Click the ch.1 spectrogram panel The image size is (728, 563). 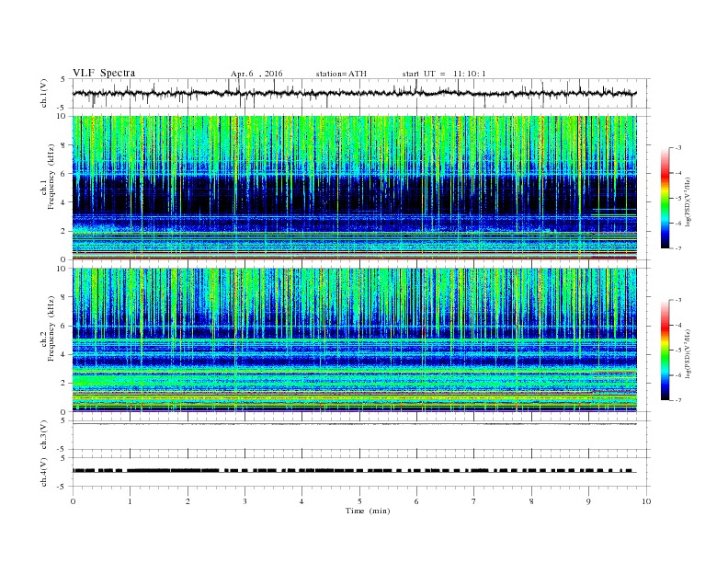click(x=354, y=188)
